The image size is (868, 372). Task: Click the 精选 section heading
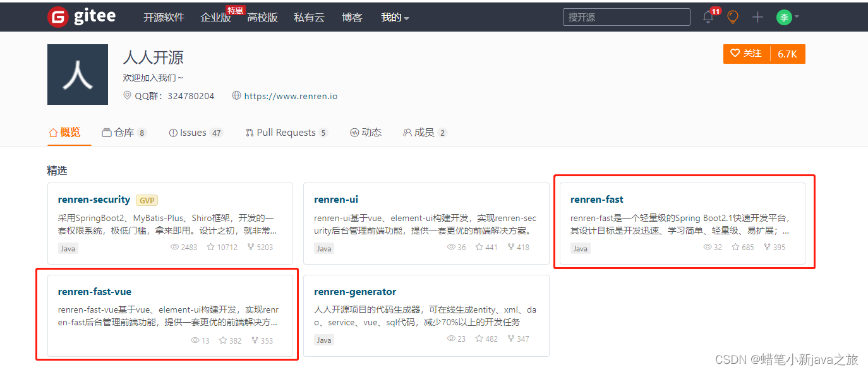[57, 171]
